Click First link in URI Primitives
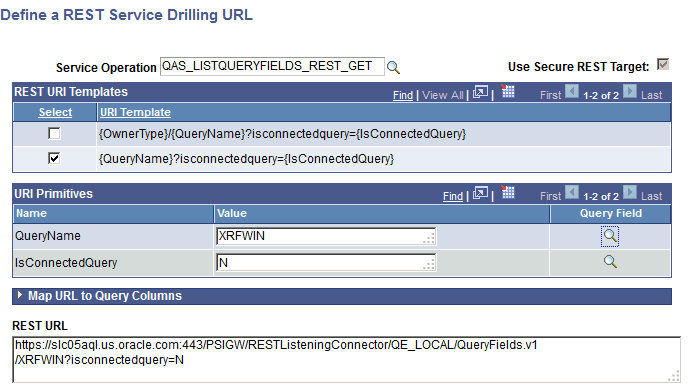 [x=550, y=196]
